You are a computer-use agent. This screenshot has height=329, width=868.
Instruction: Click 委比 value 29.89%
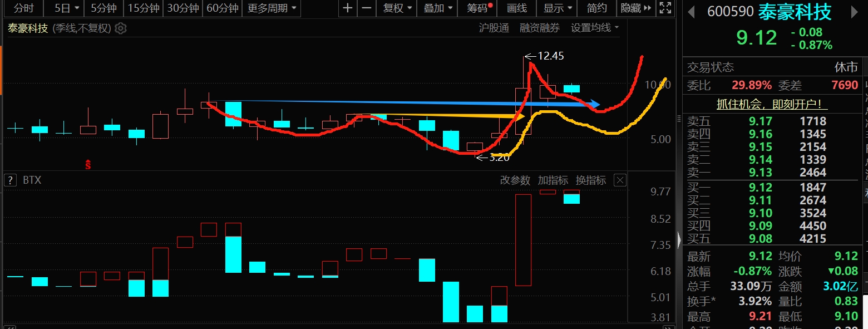point(752,85)
